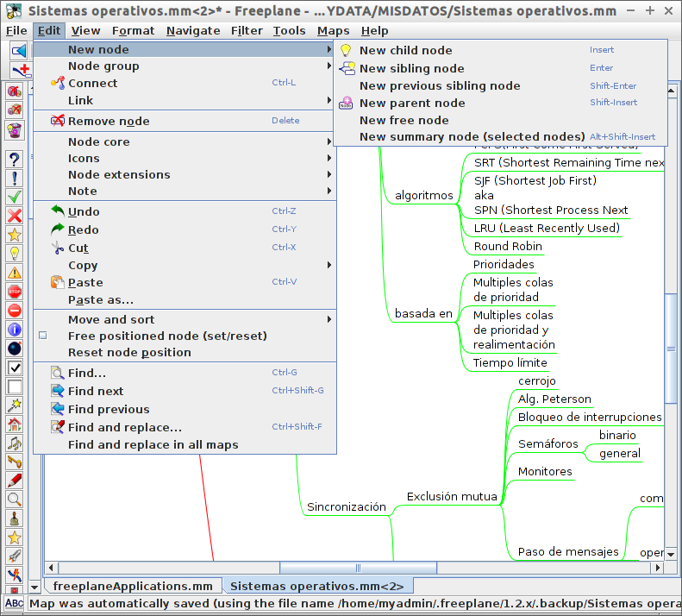Open the View menu
Screen dimensions: 682x616
[85, 31]
